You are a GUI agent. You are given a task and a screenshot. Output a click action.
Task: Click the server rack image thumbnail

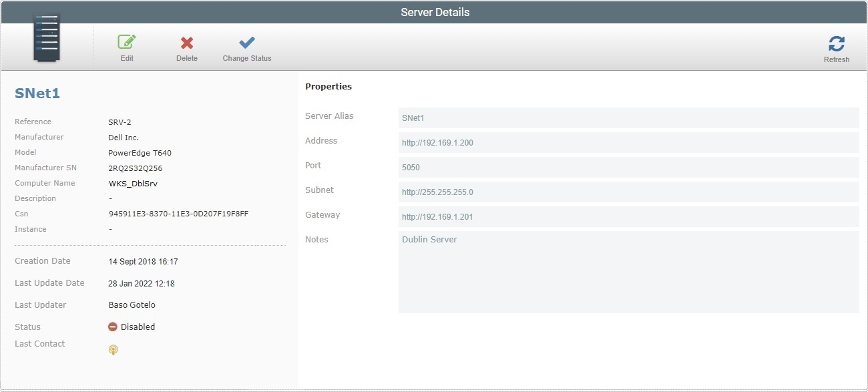coord(45,37)
